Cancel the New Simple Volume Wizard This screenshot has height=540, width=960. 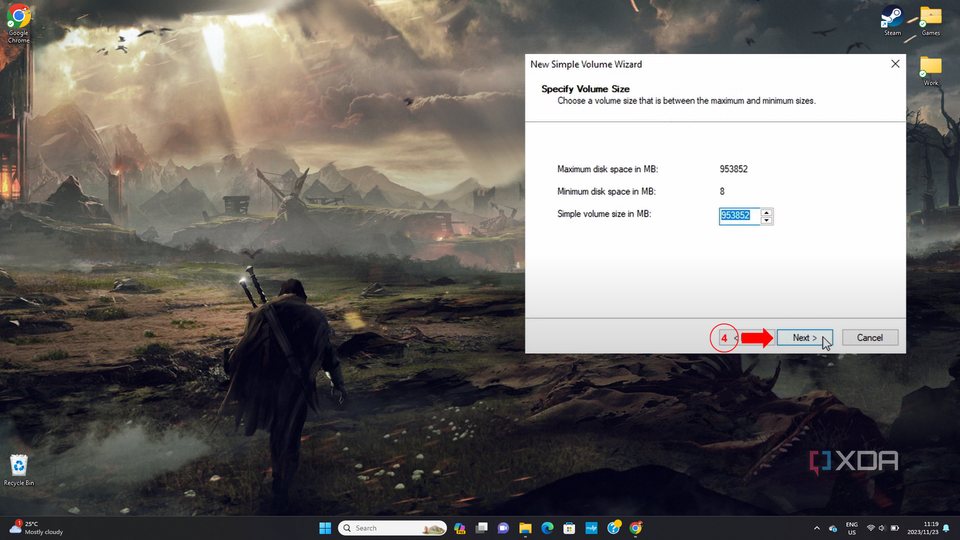pyautogui.click(x=869, y=338)
